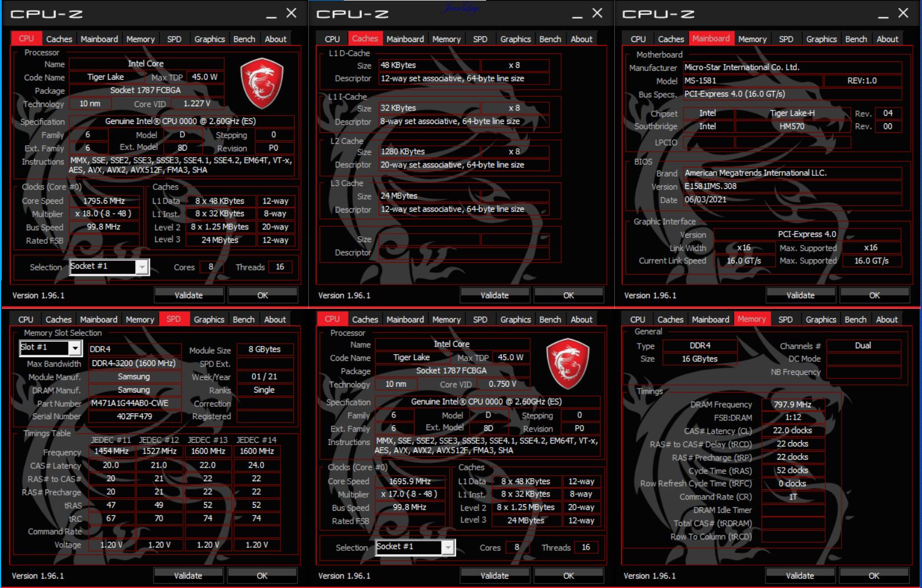
Task: Click the serial number 402FF479
Action: (135, 416)
